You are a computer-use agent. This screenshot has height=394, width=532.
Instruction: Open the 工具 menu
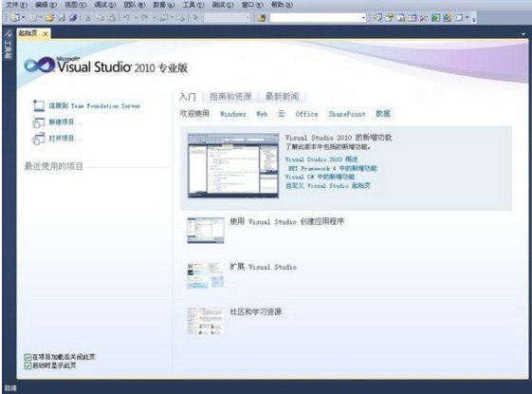[193, 5]
